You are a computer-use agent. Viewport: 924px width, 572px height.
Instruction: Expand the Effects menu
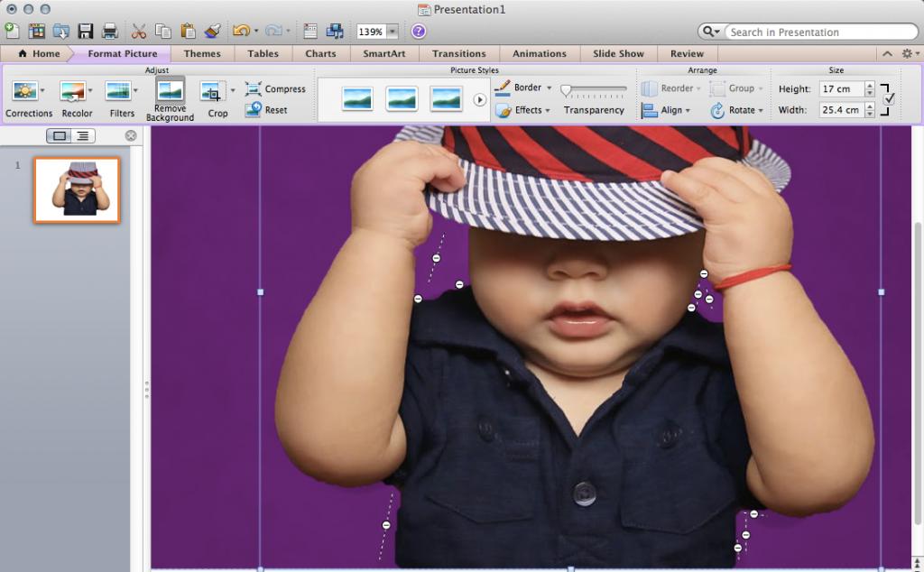coord(548,110)
